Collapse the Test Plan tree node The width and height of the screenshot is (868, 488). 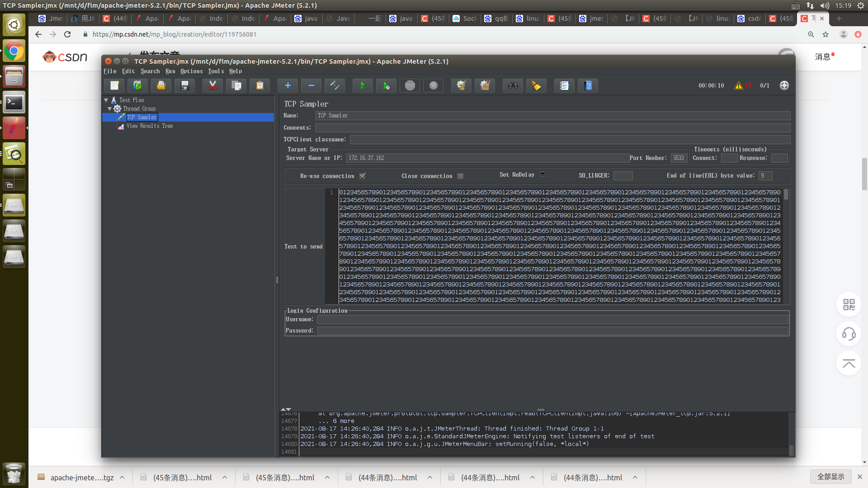coord(106,100)
